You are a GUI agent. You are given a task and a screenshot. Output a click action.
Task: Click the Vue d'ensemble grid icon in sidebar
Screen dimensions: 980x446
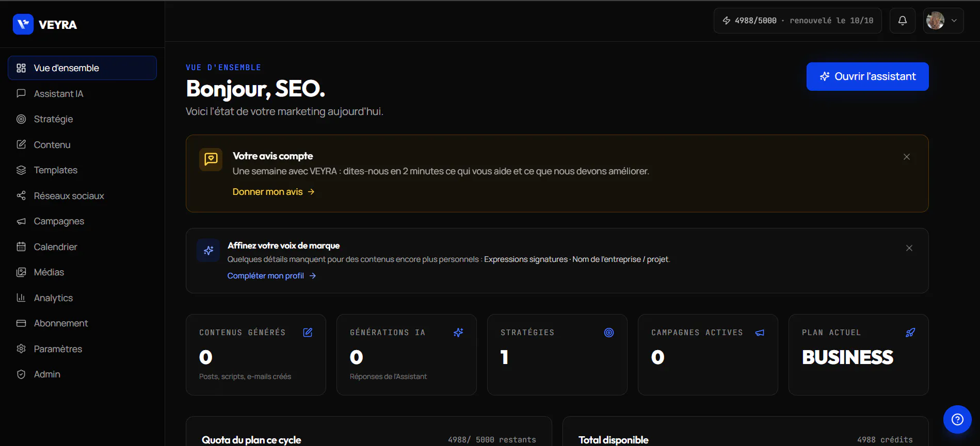tap(21, 68)
